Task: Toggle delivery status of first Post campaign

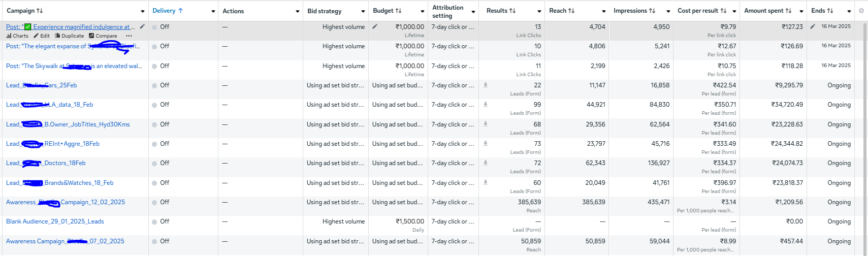Action: click(155, 27)
